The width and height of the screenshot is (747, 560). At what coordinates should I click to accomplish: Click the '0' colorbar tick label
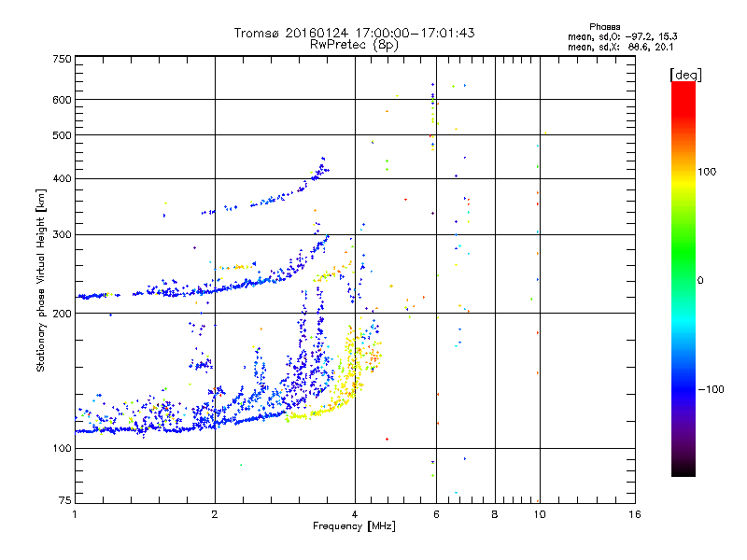[x=700, y=281]
